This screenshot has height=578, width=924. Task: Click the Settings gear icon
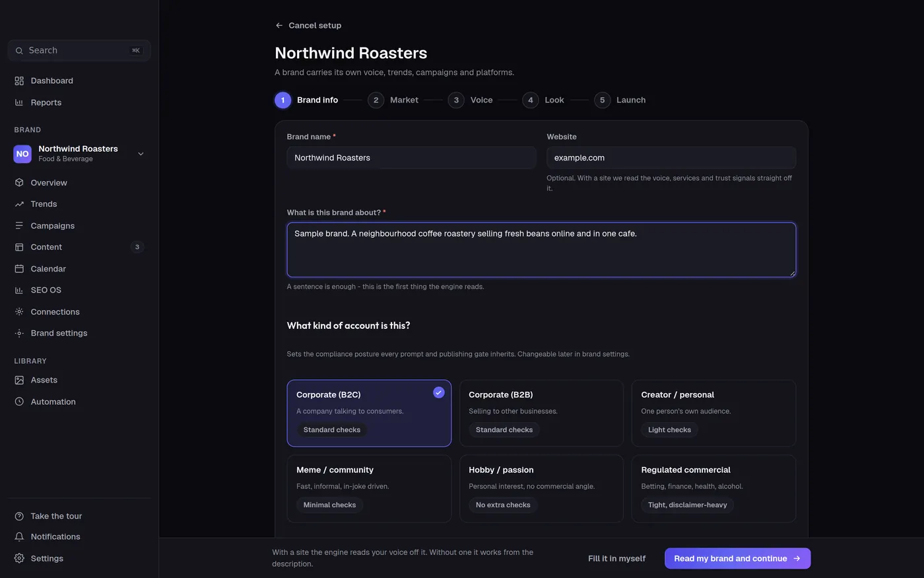click(19, 558)
